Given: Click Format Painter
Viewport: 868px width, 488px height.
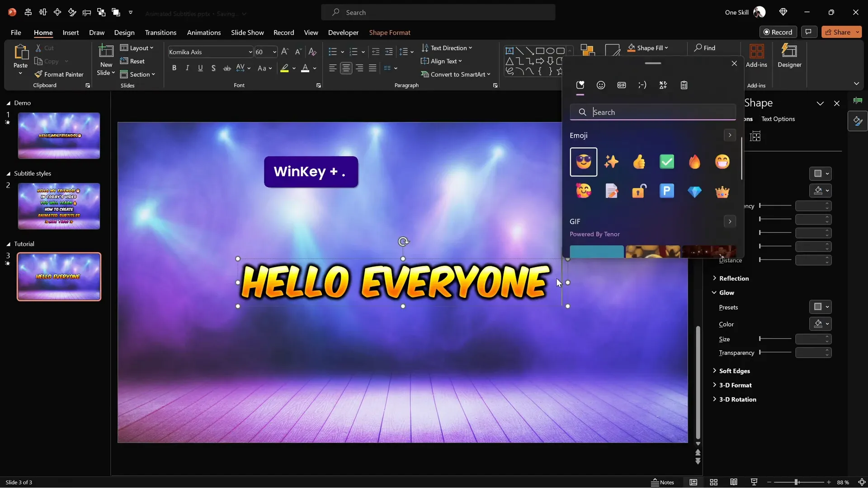Looking at the screenshot, I should click(59, 74).
